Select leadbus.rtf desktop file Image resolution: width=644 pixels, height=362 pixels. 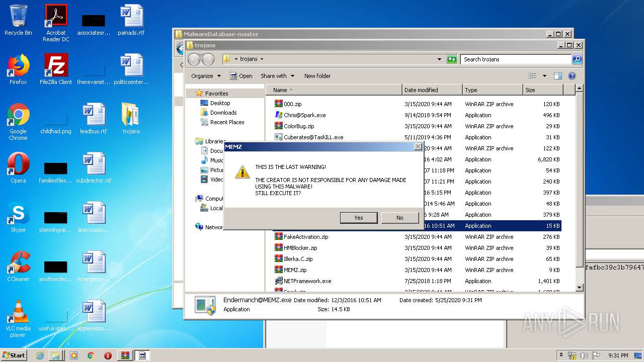point(94,119)
